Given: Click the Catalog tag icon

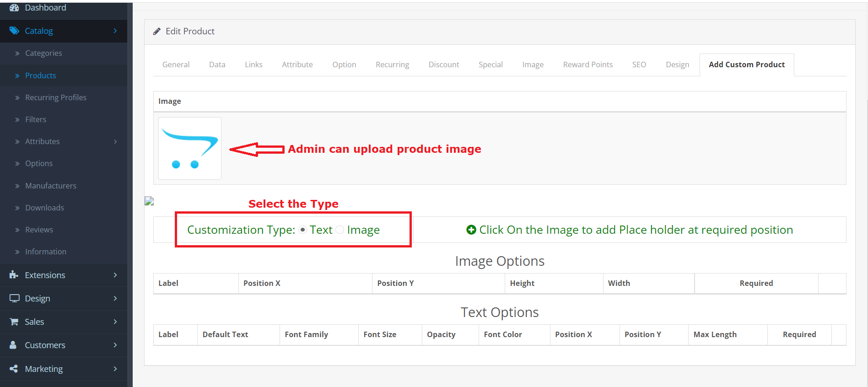Looking at the screenshot, I should (14, 31).
